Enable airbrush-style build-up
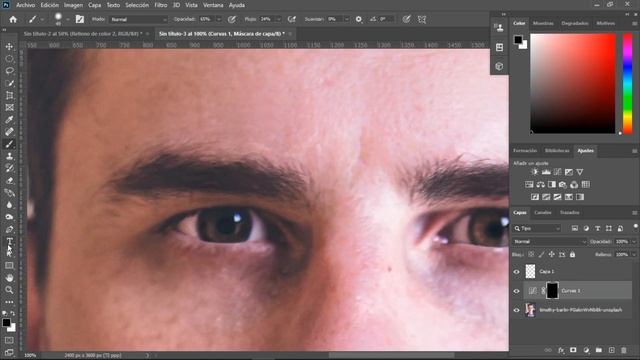Image resolution: width=640 pixels, height=360 pixels. (x=292, y=19)
